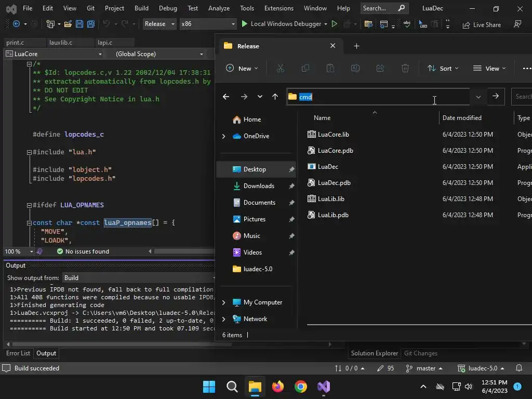Expand the My Computer tree node
Image resolution: width=532 pixels, height=399 pixels.
pos(223,302)
